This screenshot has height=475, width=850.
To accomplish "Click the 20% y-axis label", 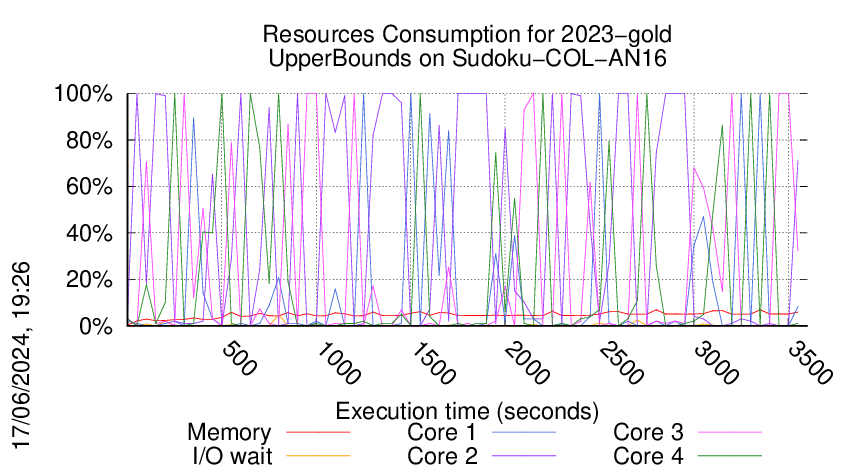I will pyautogui.click(x=89, y=280).
